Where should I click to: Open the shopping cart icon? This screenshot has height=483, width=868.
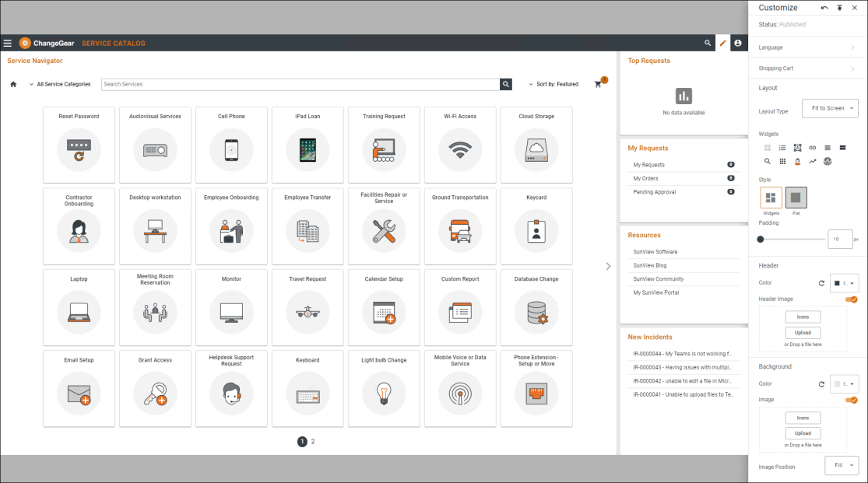point(598,84)
